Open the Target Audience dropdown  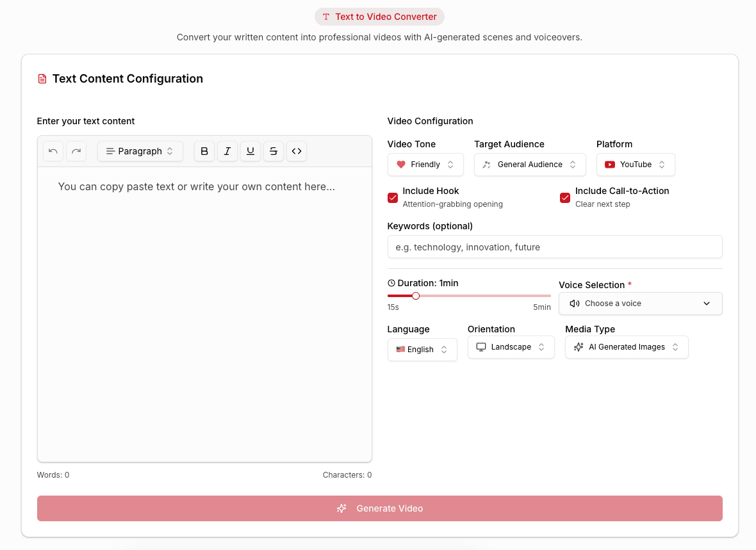pos(530,165)
